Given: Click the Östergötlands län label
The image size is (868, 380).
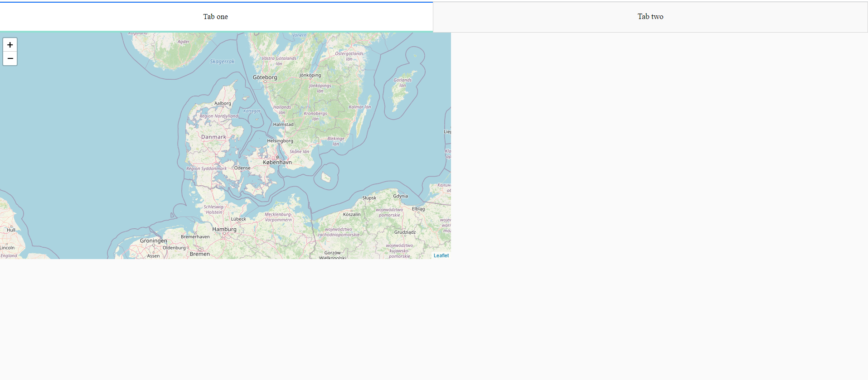Looking at the screenshot, I should [x=349, y=56].
